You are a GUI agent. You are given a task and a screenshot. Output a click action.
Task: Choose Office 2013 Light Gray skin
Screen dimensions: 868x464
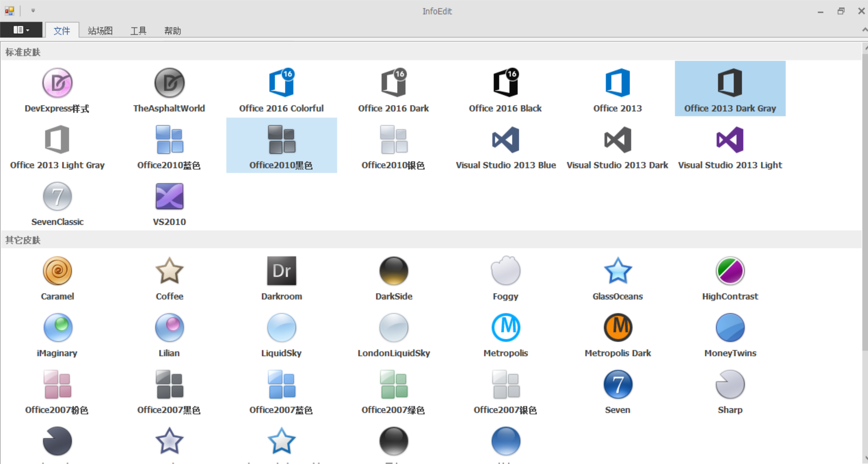(57, 146)
